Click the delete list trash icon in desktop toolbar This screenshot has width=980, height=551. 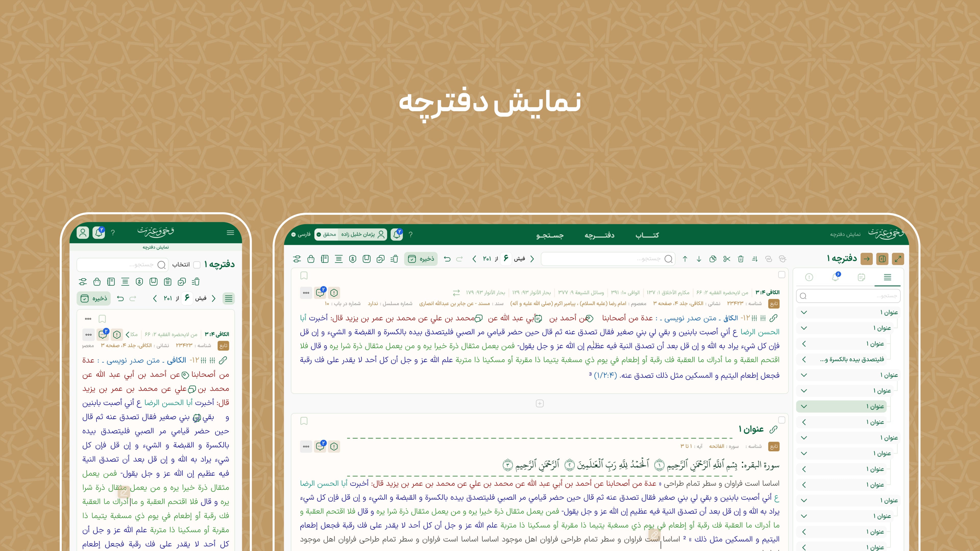(x=395, y=259)
